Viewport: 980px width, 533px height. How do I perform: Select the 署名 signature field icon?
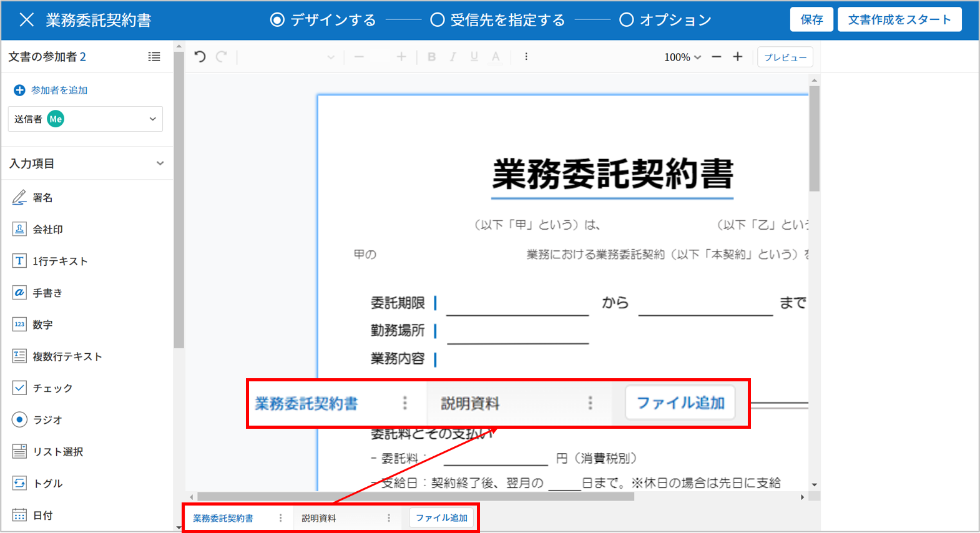(19, 198)
